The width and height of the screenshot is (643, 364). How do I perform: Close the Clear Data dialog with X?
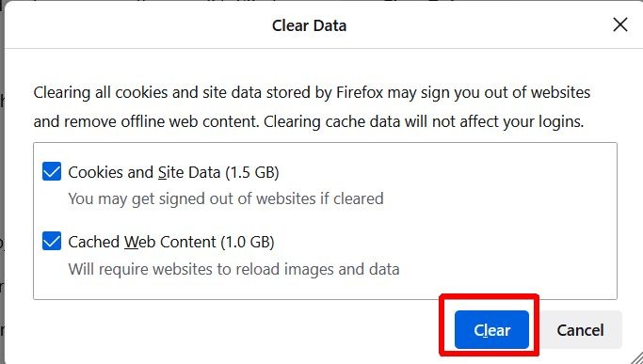coord(620,24)
